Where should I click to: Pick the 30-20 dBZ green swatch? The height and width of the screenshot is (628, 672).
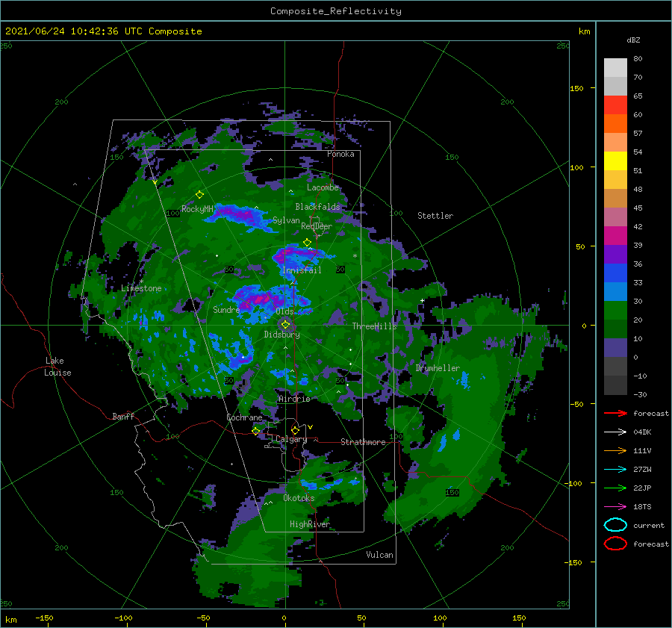pyautogui.click(x=615, y=311)
